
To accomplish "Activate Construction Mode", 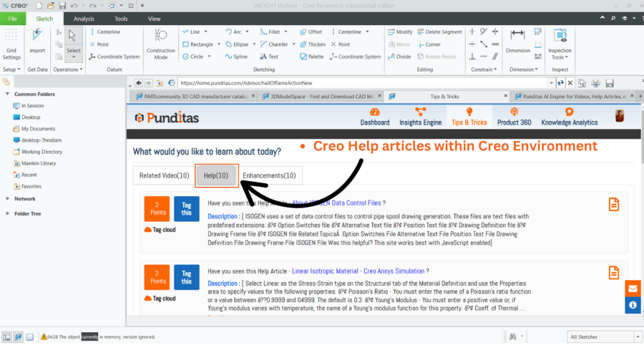I will [161, 43].
